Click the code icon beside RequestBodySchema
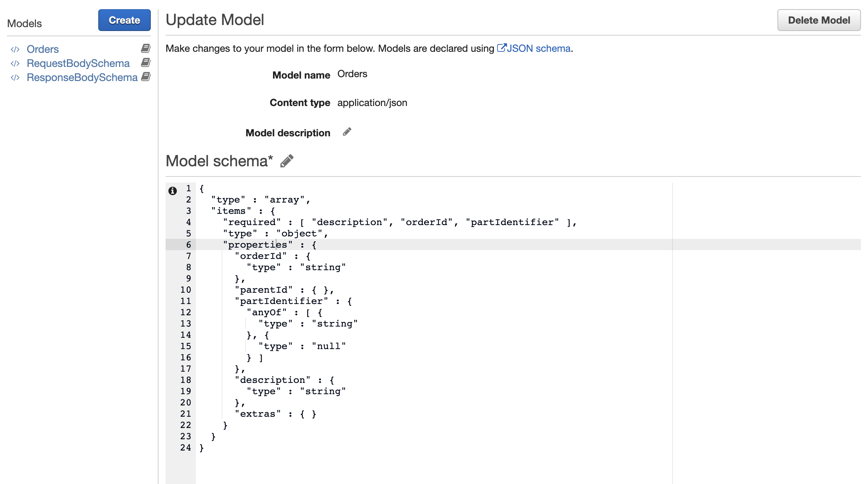This screenshot has height=484, width=868. (15, 63)
